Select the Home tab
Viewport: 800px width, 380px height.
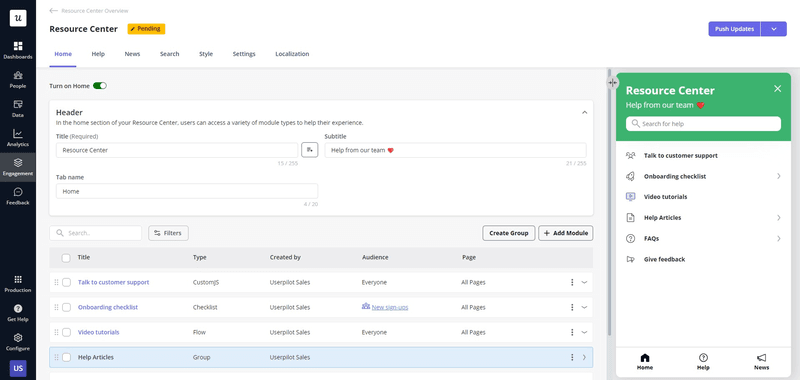click(63, 54)
